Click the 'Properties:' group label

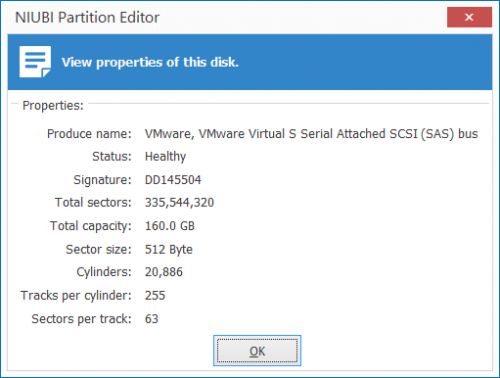click(53, 105)
